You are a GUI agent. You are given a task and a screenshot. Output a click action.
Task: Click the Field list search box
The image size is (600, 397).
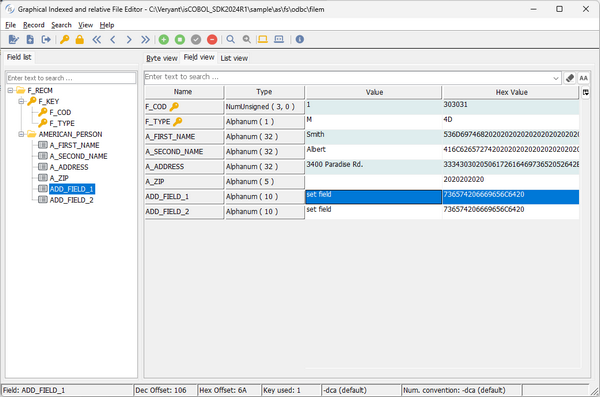point(71,78)
